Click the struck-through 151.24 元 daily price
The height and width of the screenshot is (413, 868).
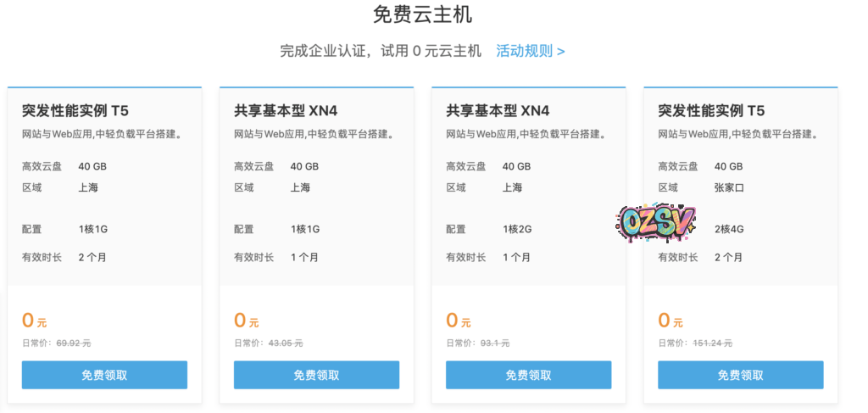(712, 343)
